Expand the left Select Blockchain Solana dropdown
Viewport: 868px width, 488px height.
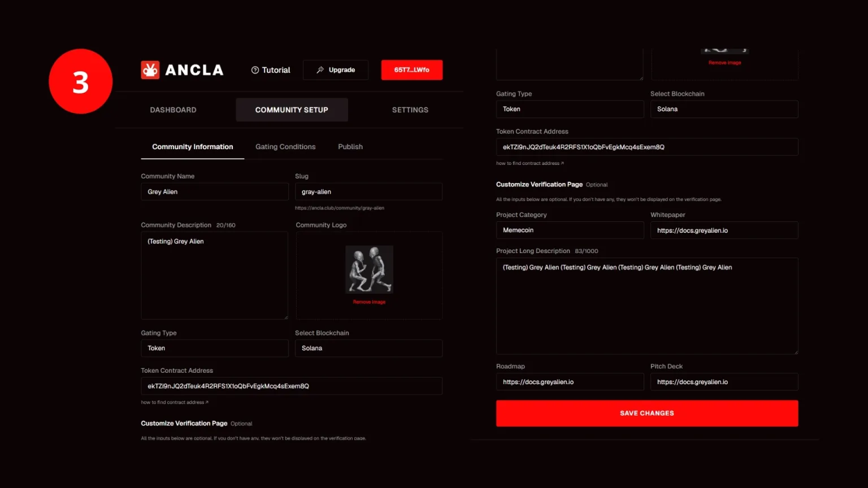[x=368, y=348]
